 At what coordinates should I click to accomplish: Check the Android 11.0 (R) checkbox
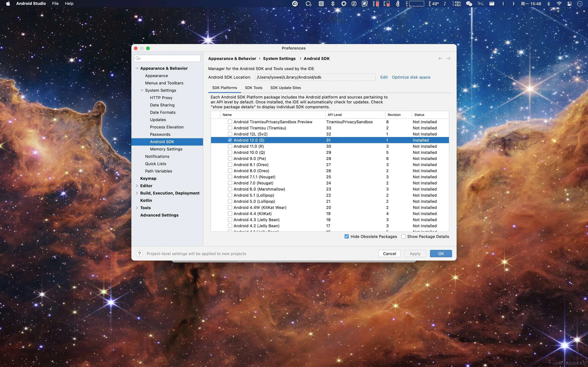pyautogui.click(x=230, y=146)
